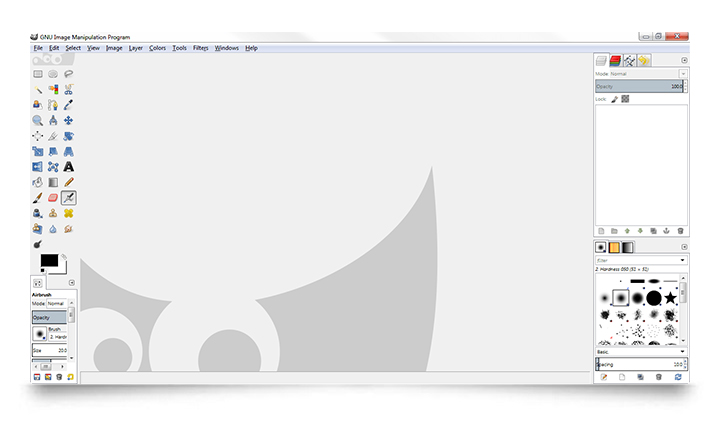Select the Fuzzy Select wand tool
725x436 pixels.
point(38,89)
